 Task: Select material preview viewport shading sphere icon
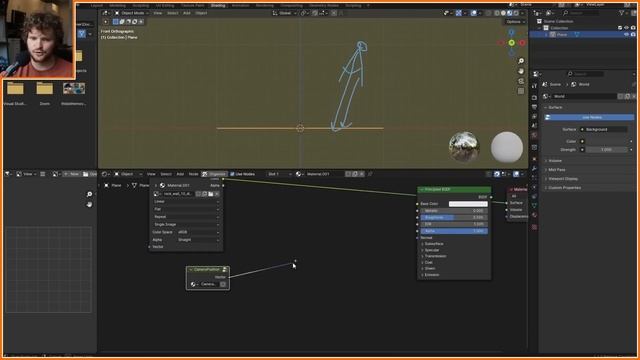click(509, 13)
